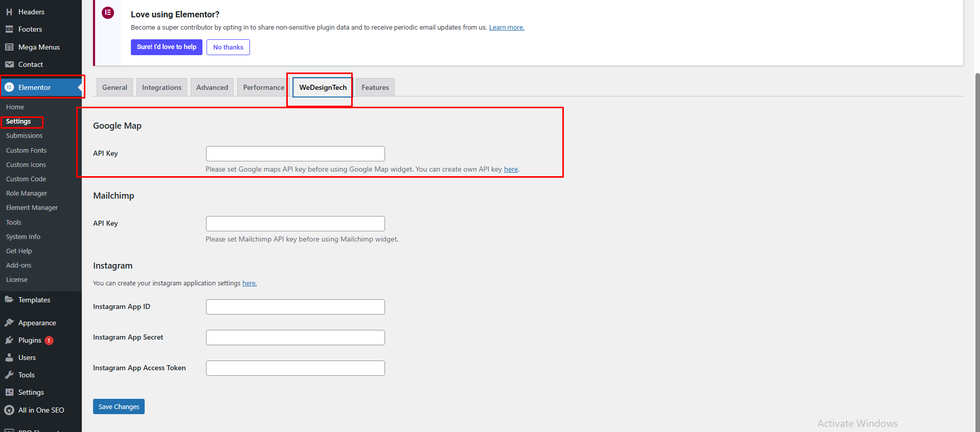
Task: Open Custom Fonts submenu item
Action: [x=26, y=150]
